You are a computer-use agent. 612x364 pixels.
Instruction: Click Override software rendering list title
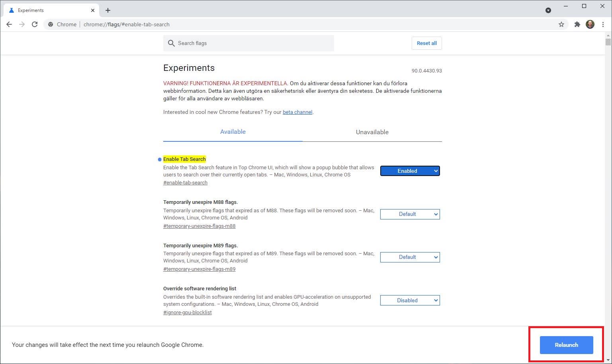pyautogui.click(x=199, y=288)
